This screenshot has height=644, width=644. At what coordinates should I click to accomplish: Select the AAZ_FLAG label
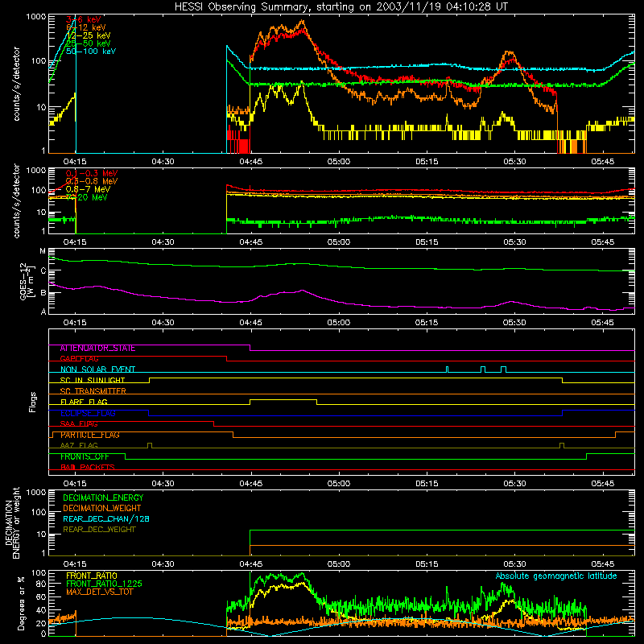coord(79,446)
